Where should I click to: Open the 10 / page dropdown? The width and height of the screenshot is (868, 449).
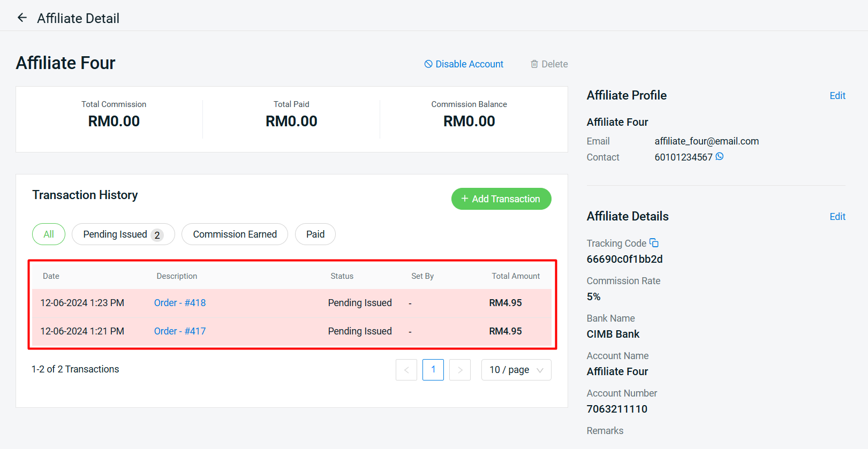[516, 370]
